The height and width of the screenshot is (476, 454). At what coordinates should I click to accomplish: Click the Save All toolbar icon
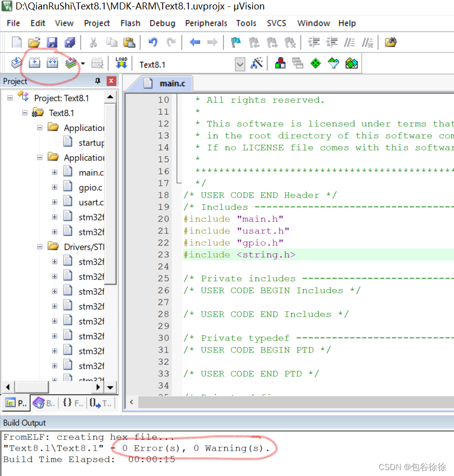[70, 42]
